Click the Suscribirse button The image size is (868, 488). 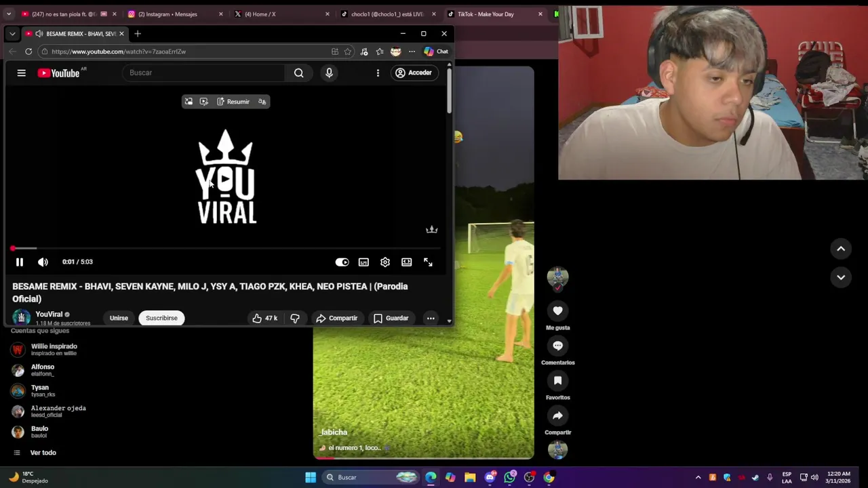pyautogui.click(x=161, y=318)
